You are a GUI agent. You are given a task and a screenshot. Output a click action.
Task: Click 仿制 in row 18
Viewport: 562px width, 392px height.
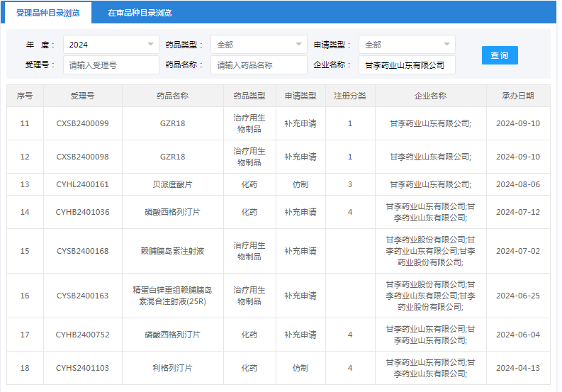(300, 368)
